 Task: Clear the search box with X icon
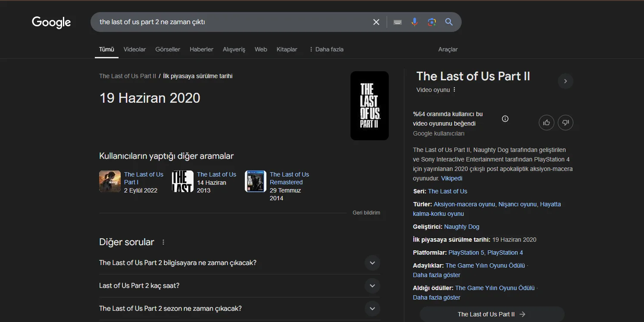tap(376, 22)
